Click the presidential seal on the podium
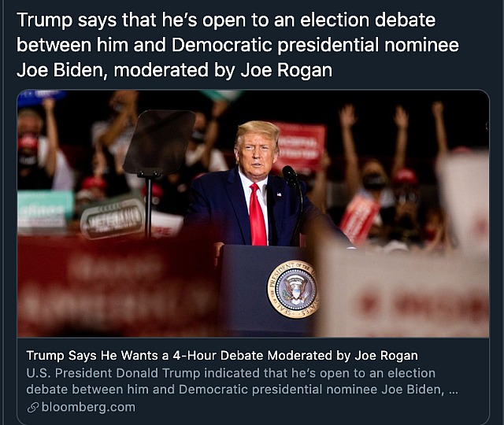 (x=293, y=289)
